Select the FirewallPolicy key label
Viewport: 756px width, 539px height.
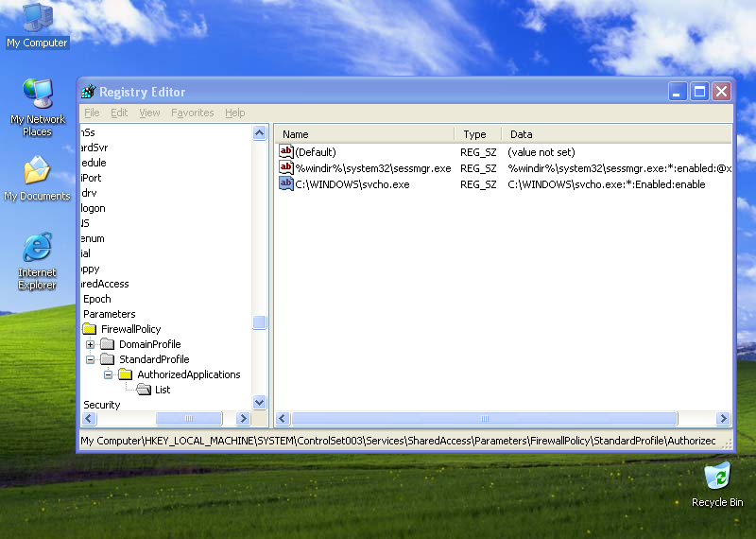[130, 329]
